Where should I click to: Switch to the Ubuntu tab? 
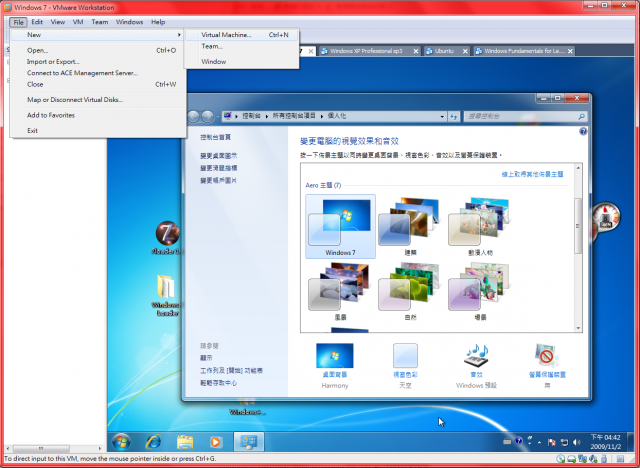[x=444, y=51]
